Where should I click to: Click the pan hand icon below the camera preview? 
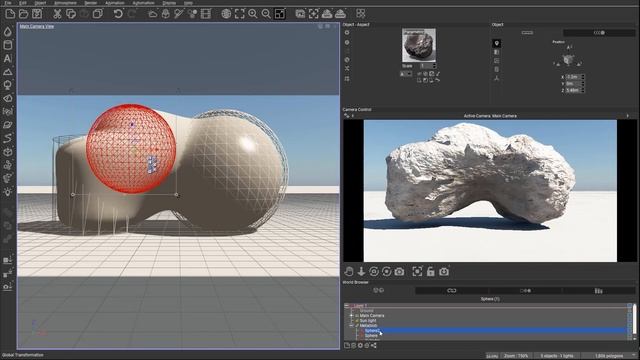tap(349, 271)
